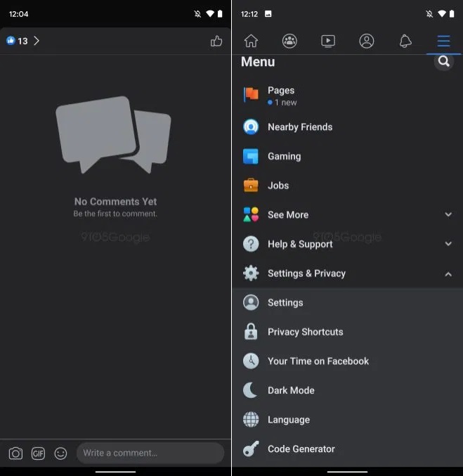The height and width of the screenshot is (476, 463).
Task: Tap the Help & Support question mark icon
Action: click(251, 244)
